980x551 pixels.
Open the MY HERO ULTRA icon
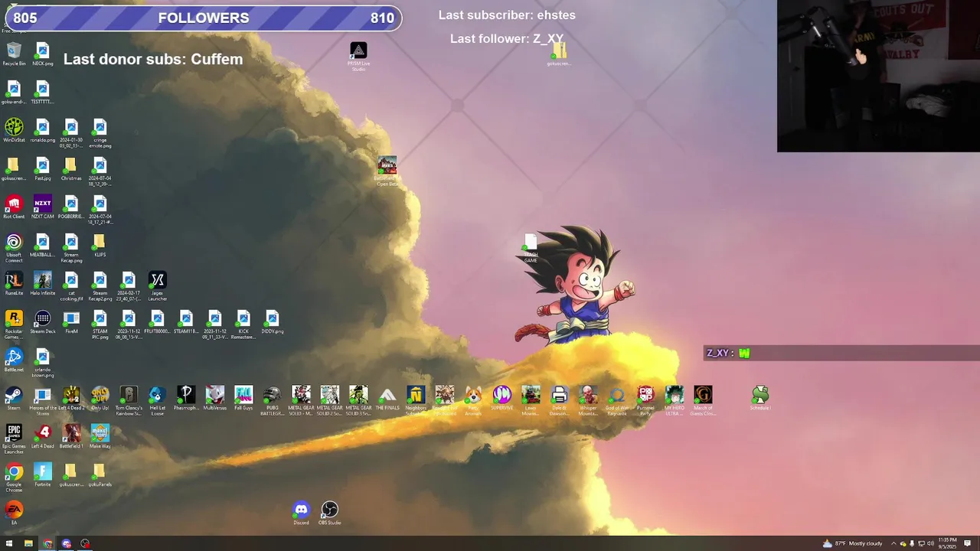click(x=675, y=401)
